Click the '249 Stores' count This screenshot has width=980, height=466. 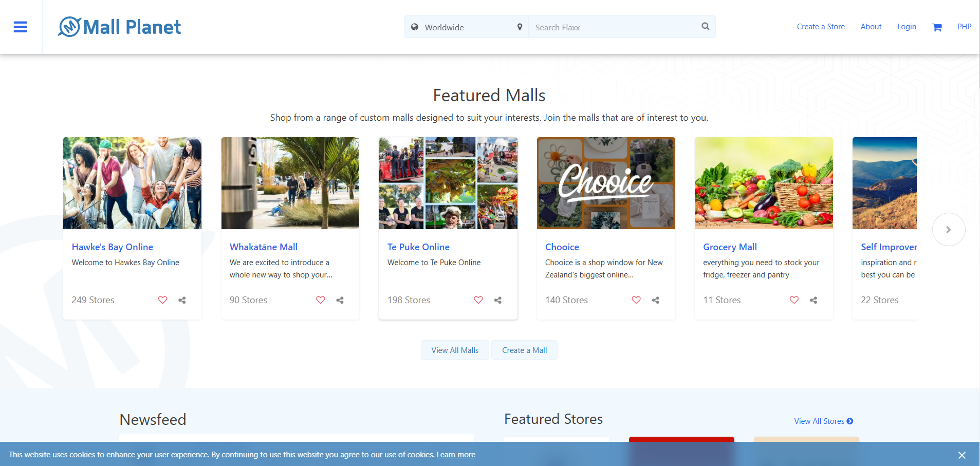93,300
